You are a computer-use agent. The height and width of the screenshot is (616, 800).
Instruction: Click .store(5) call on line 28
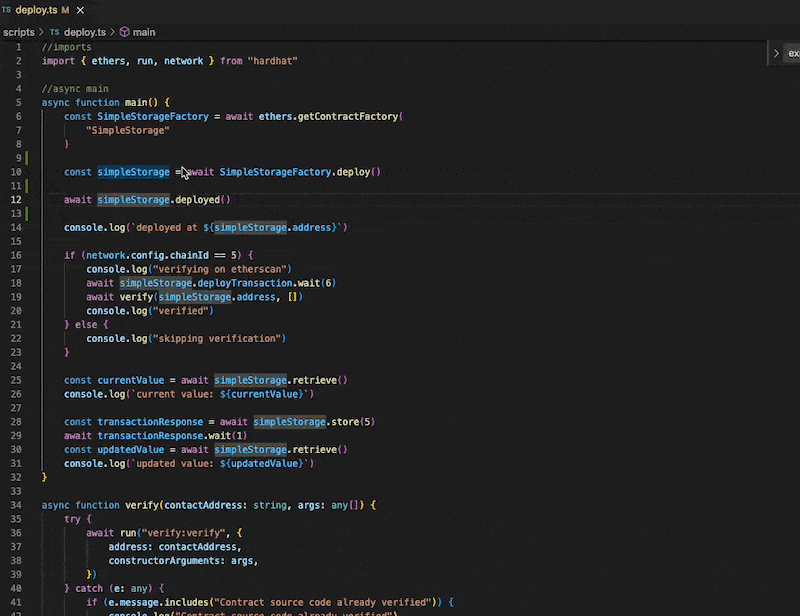(x=351, y=422)
